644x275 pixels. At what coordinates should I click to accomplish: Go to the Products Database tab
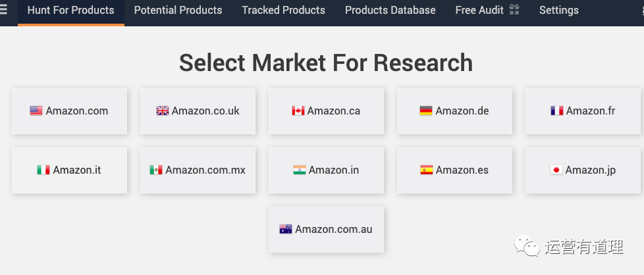(x=390, y=11)
